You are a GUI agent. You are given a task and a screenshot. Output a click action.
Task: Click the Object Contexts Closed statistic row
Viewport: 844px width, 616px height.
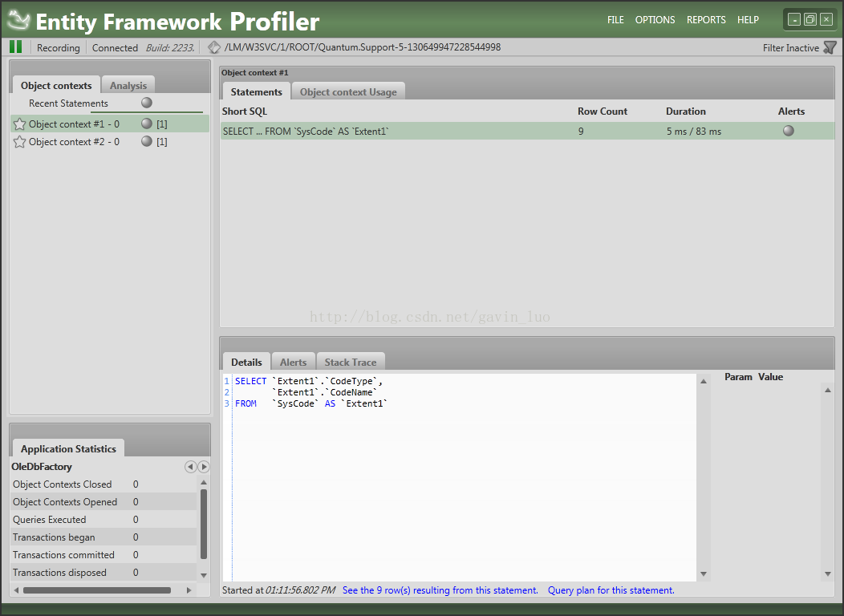point(103,484)
